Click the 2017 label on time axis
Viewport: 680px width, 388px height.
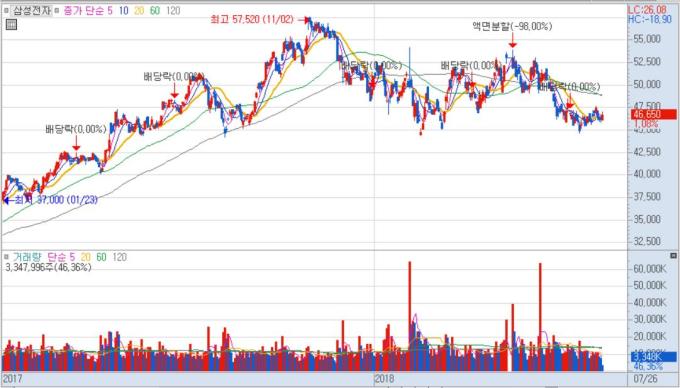tap(12, 379)
